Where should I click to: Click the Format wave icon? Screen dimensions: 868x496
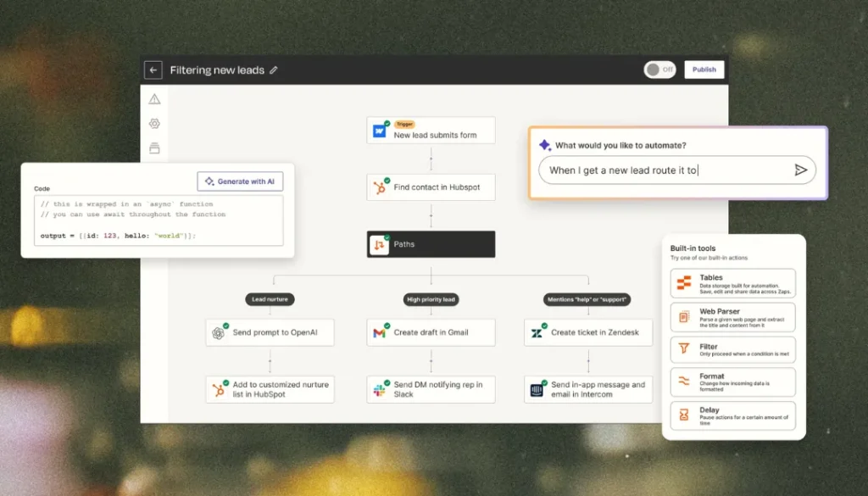click(x=684, y=382)
